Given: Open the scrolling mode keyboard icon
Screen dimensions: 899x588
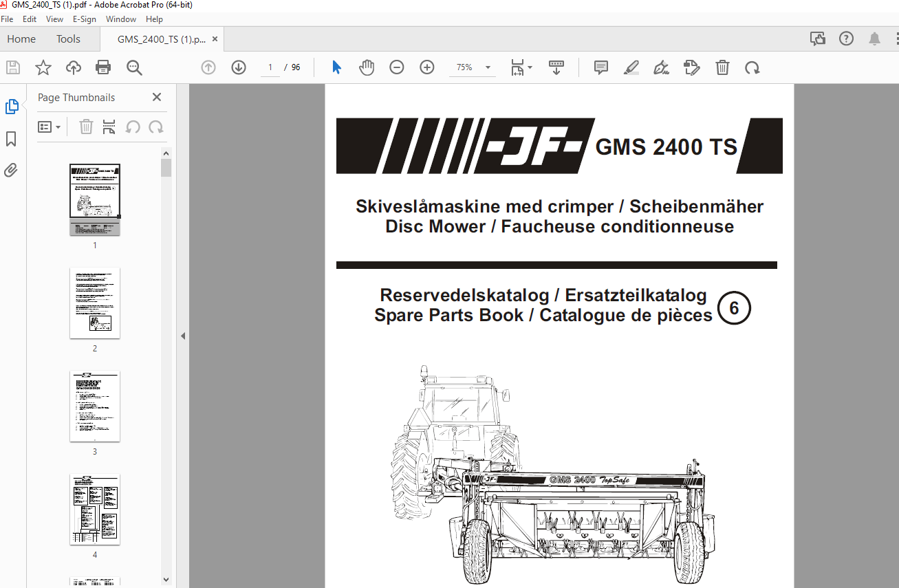Looking at the screenshot, I should coord(556,67).
